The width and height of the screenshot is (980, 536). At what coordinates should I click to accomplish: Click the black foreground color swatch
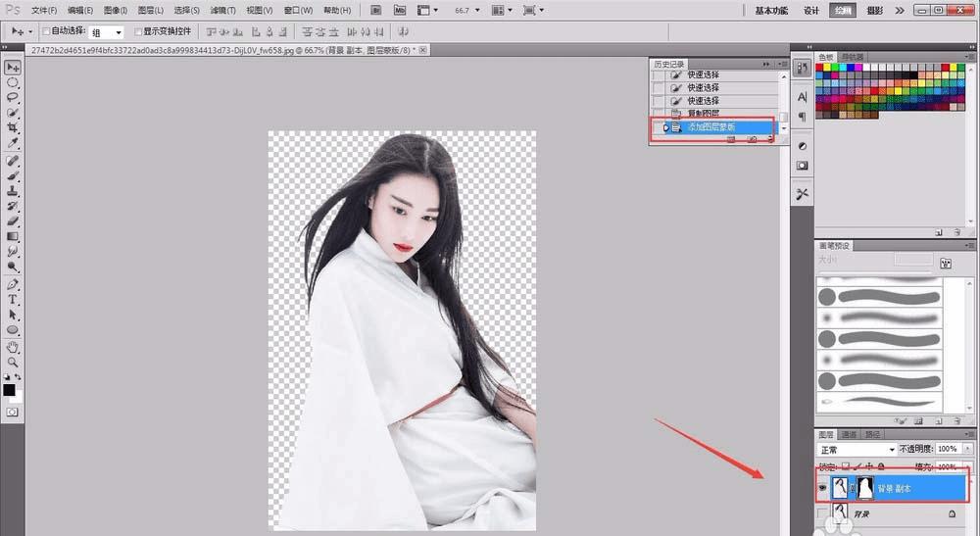[9, 390]
